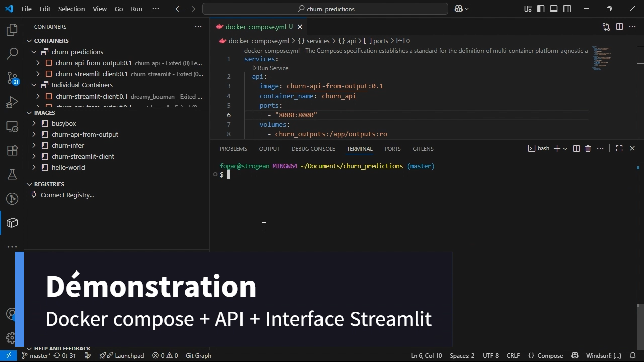This screenshot has height=362, width=644.
Task: Expand the churn-api-from-output image node
Action: [x=34, y=135]
